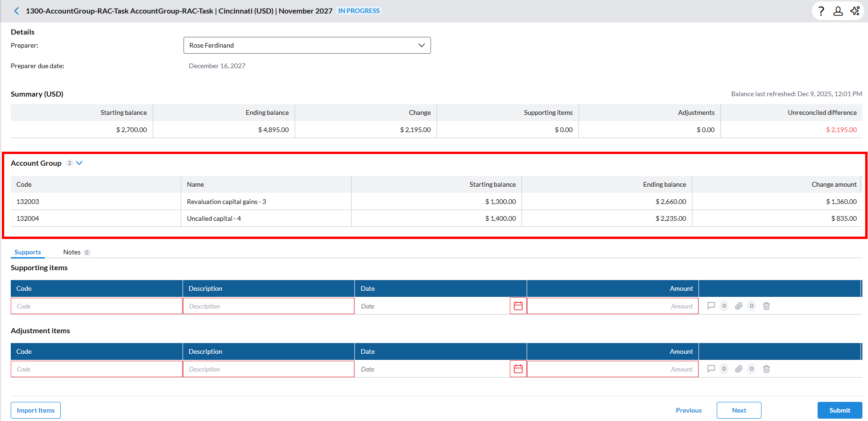Click the Supporting items Amount field

tap(612, 306)
